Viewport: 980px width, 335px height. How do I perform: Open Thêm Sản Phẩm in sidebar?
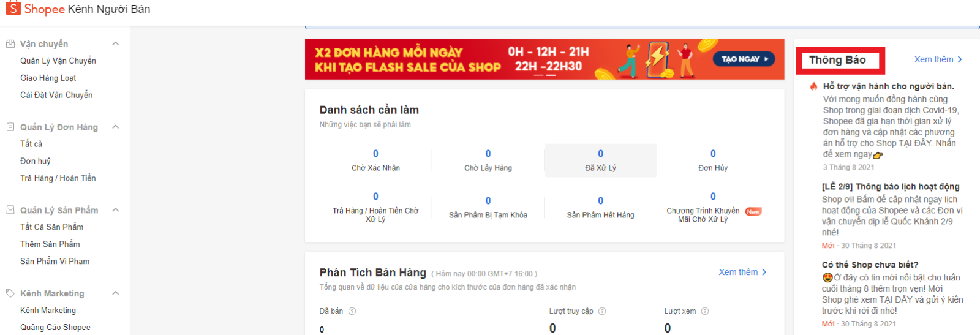point(50,244)
